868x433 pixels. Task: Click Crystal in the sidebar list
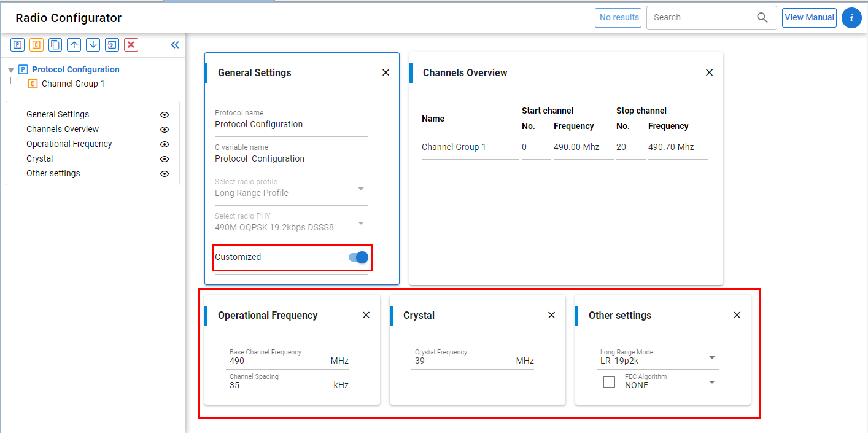(40, 158)
